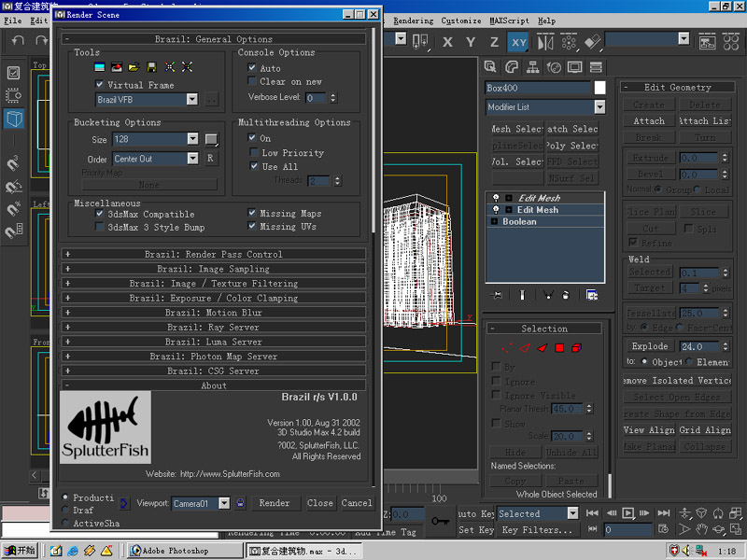Open the Viewport Camera01 dropdown
The height and width of the screenshot is (560, 747).
coord(224,503)
